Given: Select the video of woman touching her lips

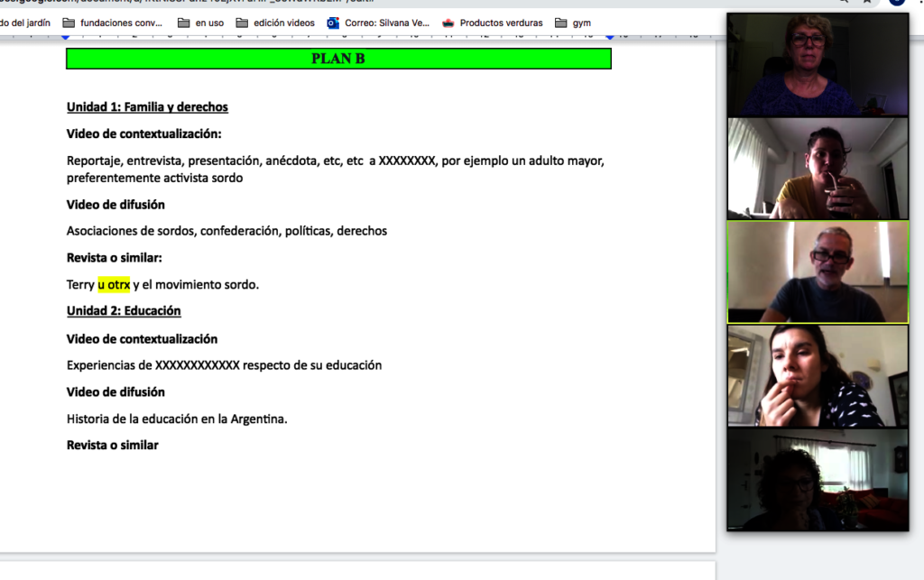Looking at the screenshot, I should [818, 375].
